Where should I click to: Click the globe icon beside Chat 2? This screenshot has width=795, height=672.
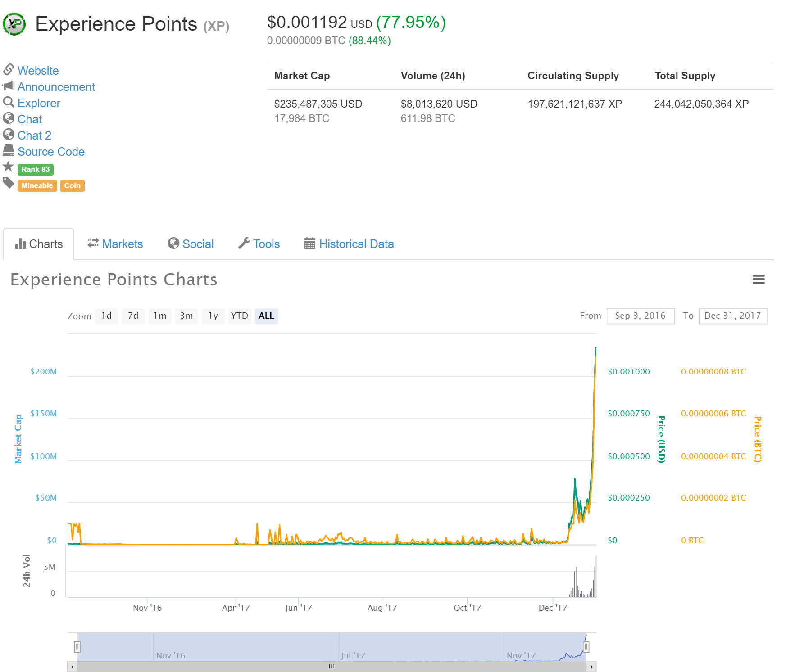coord(9,134)
